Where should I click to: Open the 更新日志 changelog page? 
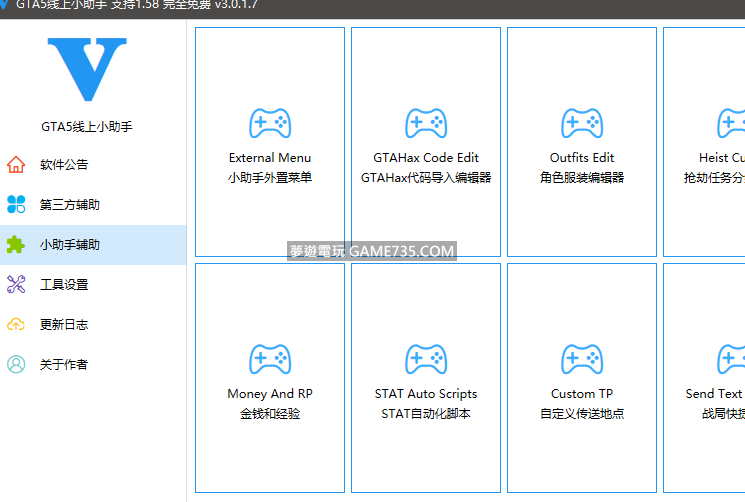point(64,325)
